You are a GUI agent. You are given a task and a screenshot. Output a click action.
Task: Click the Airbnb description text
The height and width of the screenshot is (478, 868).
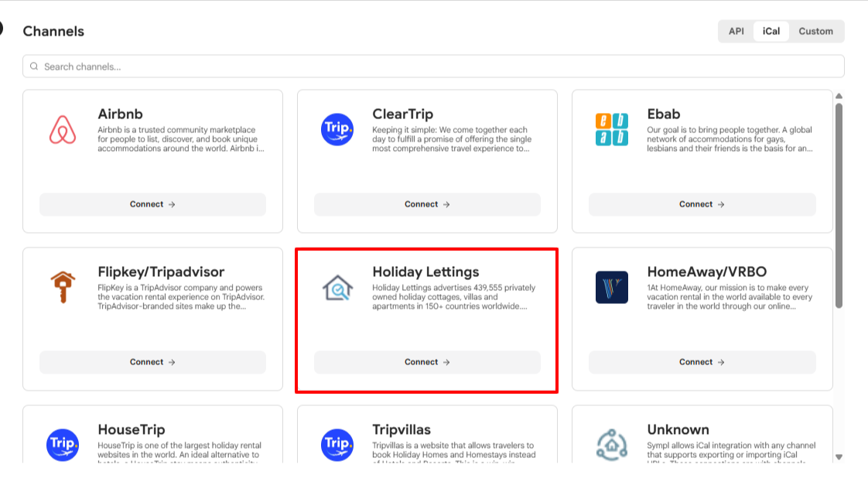click(x=181, y=139)
